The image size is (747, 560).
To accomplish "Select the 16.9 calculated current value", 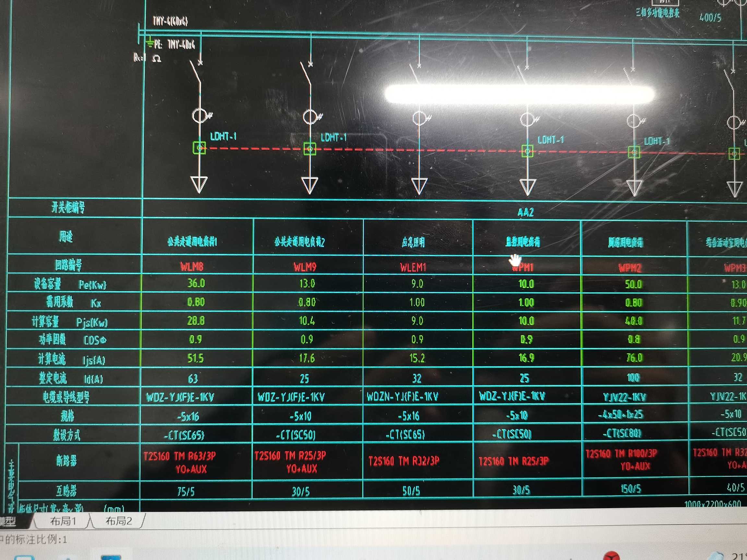I will [527, 357].
